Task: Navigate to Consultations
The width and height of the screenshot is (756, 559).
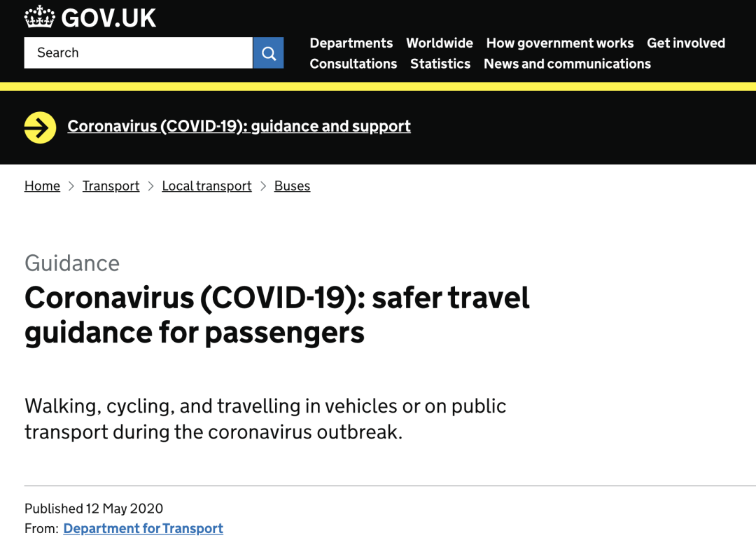Action: 353,64
